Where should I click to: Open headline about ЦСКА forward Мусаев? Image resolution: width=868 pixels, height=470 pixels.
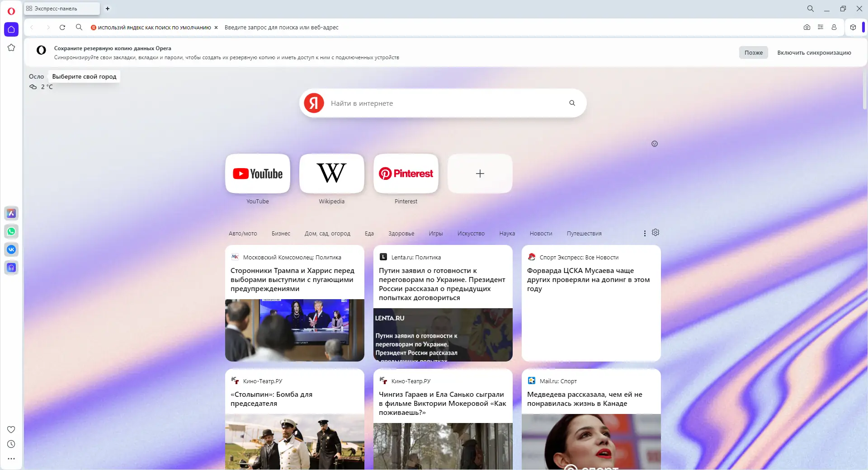[x=588, y=280]
